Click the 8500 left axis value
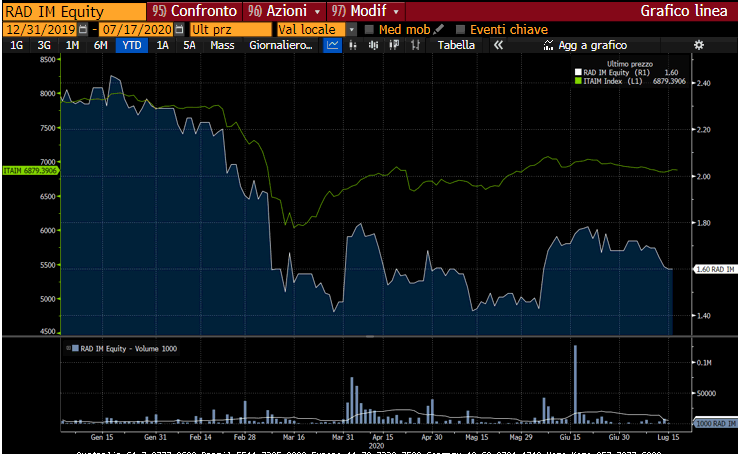 click(x=48, y=59)
